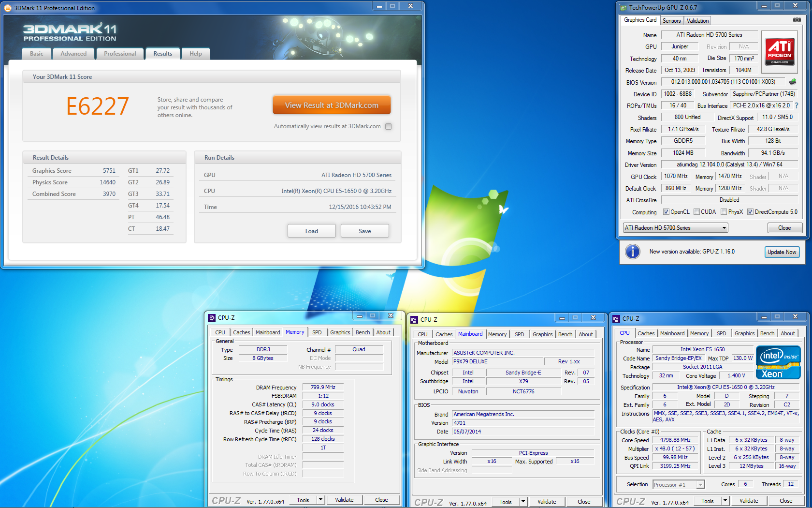
Task: Open About tab in CPU-Z Mainboard window
Action: tap(586, 334)
